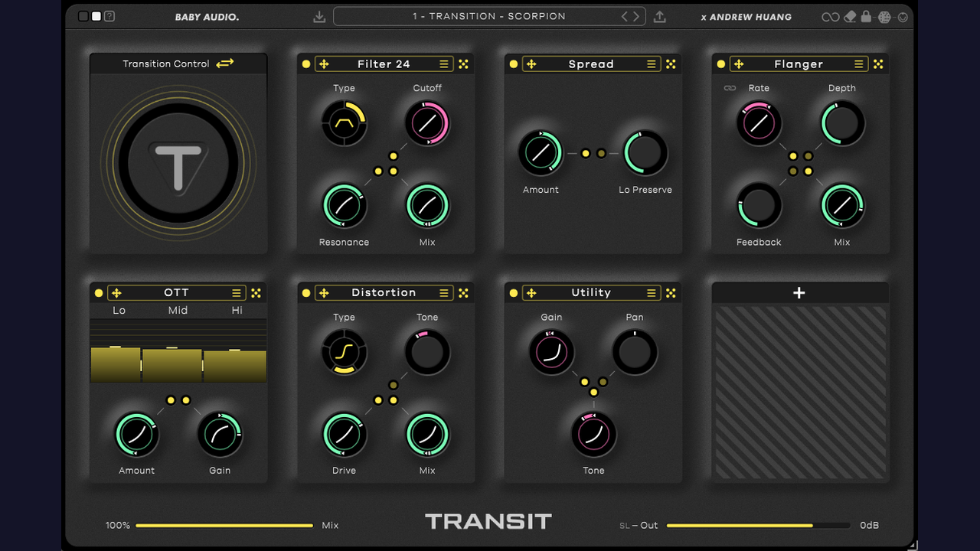The height and width of the screenshot is (551, 980).
Task: Click the BABY AUDIO. logo
Action: click(207, 17)
